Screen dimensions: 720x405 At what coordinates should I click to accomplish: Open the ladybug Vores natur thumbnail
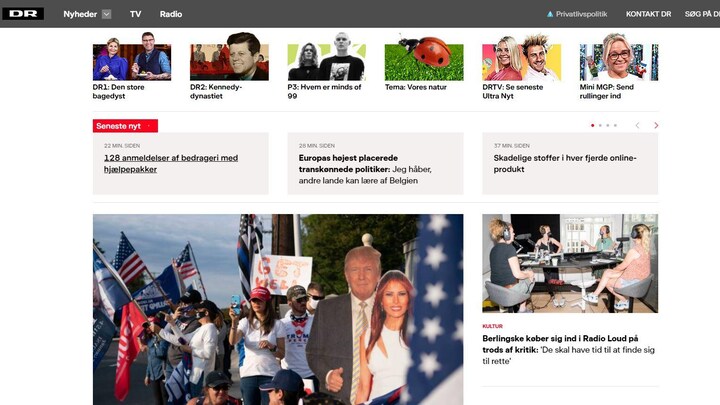(424, 56)
